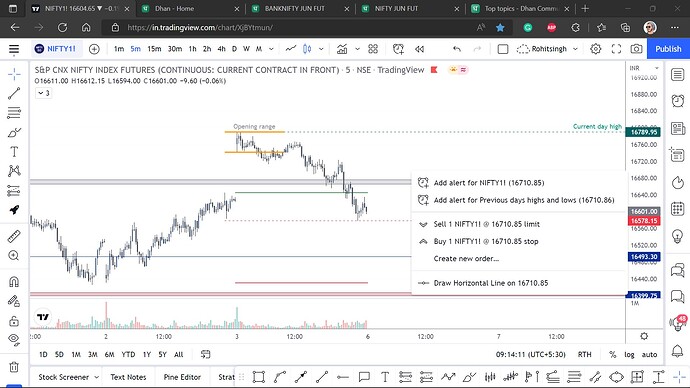The height and width of the screenshot is (388, 690).
Task: Select the Trend Line drawing tool
Action: pyautogui.click(x=14, y=93)
